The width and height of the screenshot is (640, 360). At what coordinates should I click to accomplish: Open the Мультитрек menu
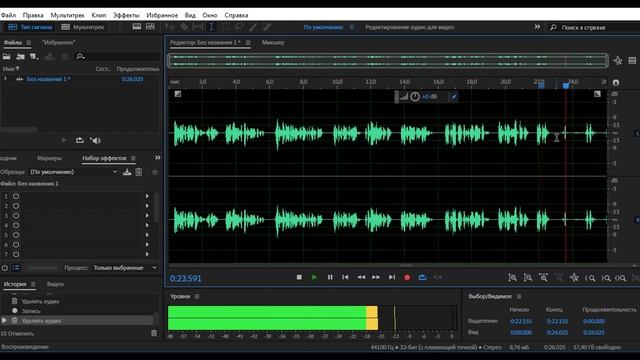tap(67, 15)
